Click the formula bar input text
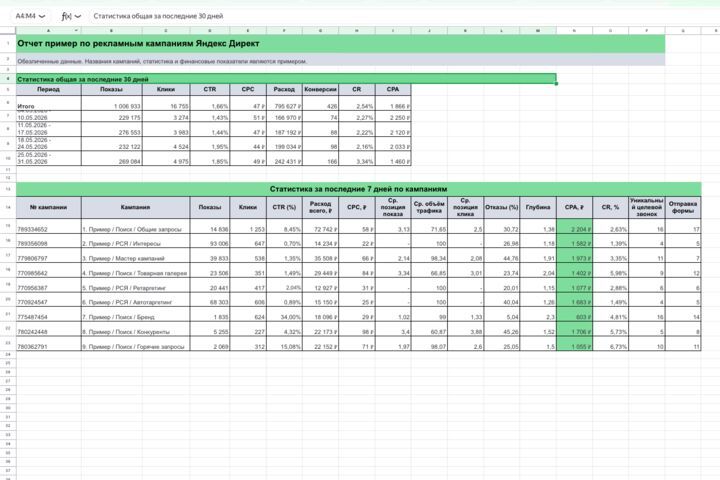The height and width of the screenshot is (480, 720). pyautogui.click(x=158, y=16)
